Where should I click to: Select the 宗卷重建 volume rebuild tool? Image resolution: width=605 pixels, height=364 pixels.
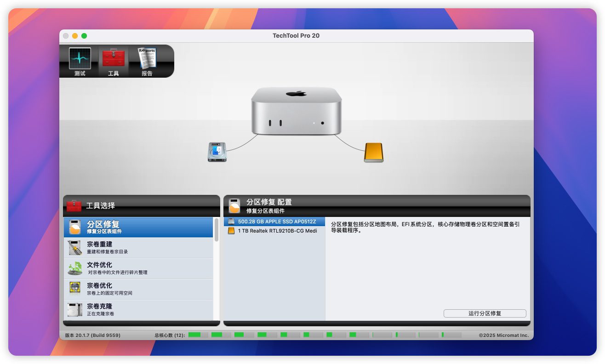click(x=138, y=248)
